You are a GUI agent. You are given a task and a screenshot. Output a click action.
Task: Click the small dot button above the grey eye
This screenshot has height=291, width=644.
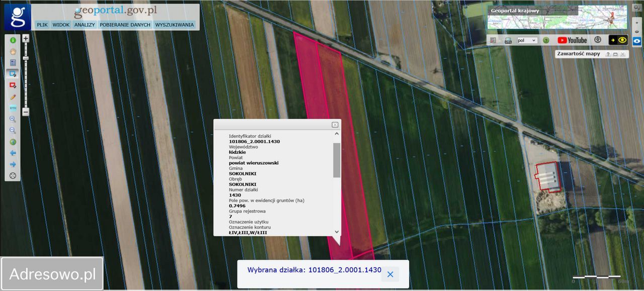point(636,24)
